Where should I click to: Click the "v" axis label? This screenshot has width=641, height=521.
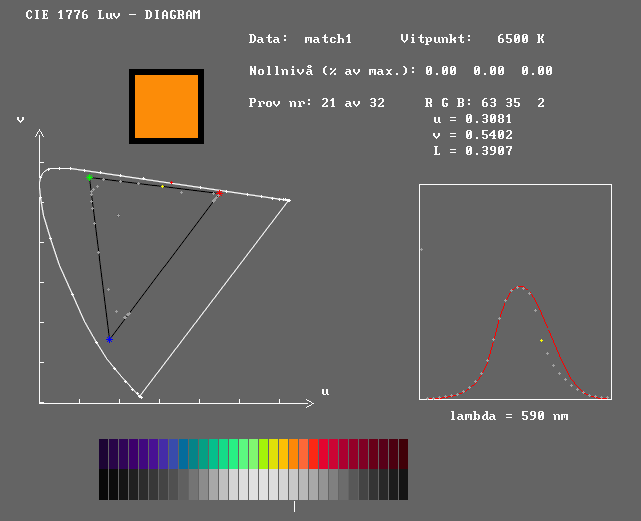20,119
